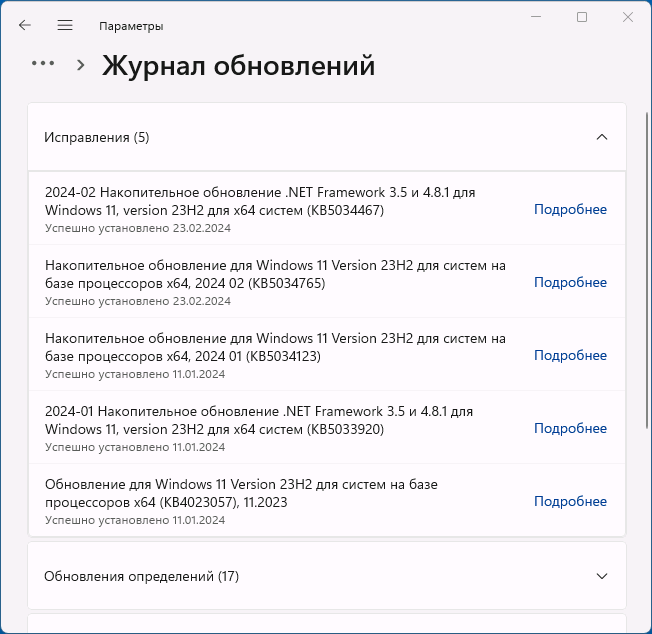
Task: Open the breadcrumb ellipsis menu
Action: tap(43, 63)
